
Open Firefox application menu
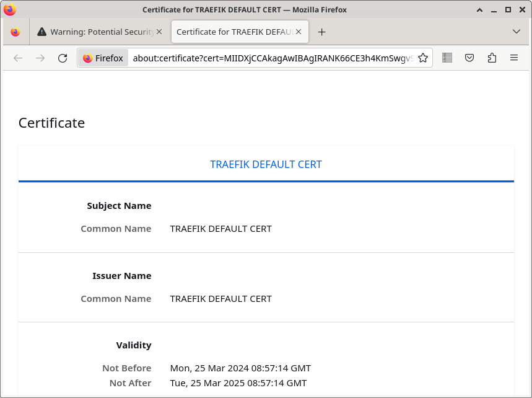pyautogui.click(x=514, y=58)
